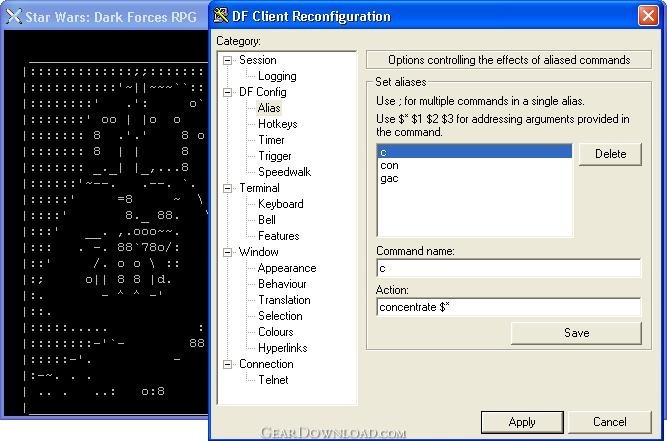The image size is (667, 441).
Task: Cancel the reconfiguration dialog
Action: 610,422
